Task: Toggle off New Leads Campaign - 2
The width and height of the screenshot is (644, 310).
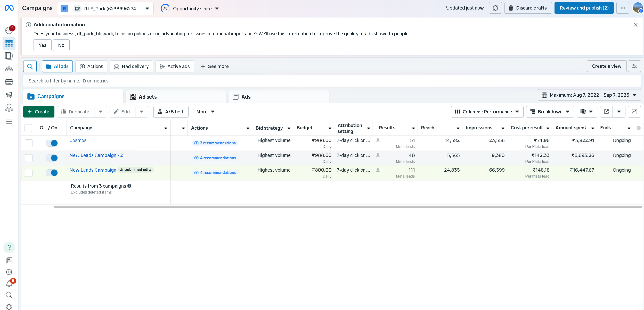Action: (52, 158)
